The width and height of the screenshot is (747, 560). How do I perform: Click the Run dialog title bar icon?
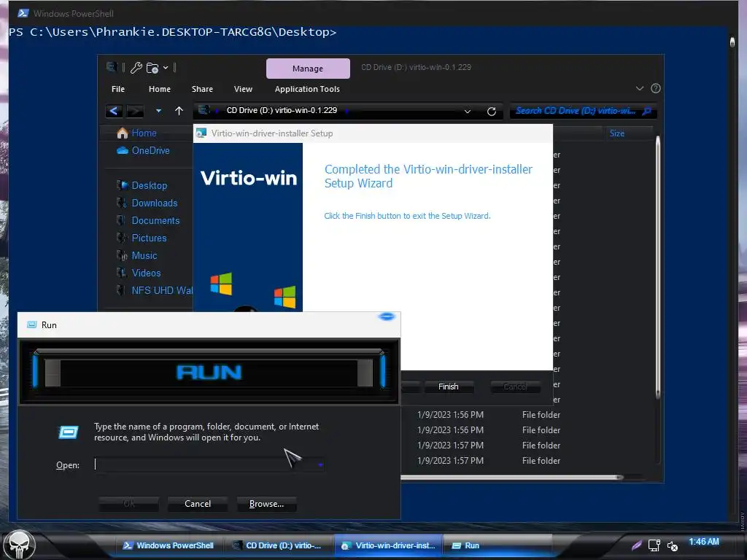[x=32, y=324]
